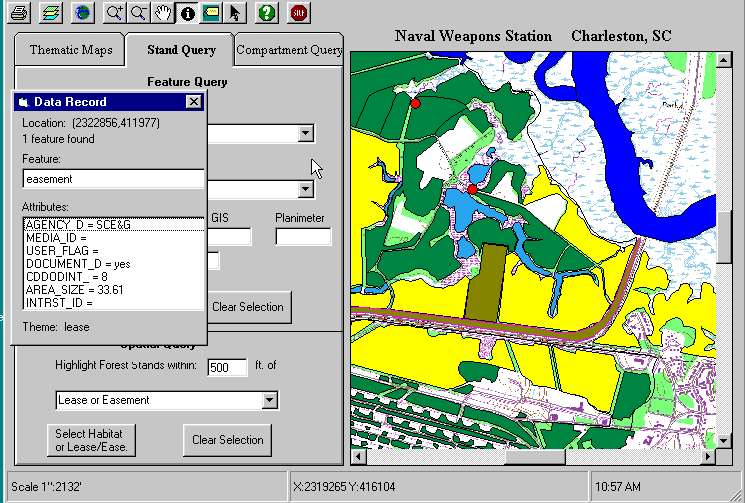Image resolution: width=745 pixels, height=503 pixels.
Task: Click the Data Record title bar
Action: point(109,102)
